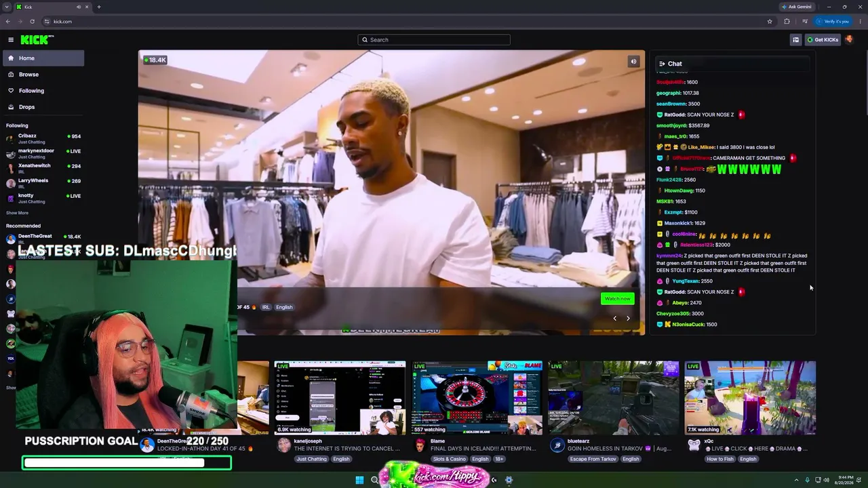Click username kymmm24 in chat
868x488 pixels.
point(669,256)
